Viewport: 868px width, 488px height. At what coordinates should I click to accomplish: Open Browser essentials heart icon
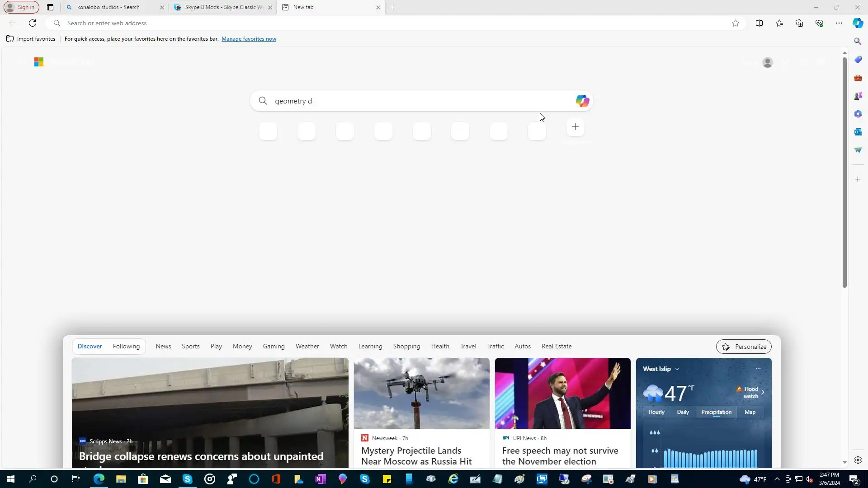click(819, 23)
